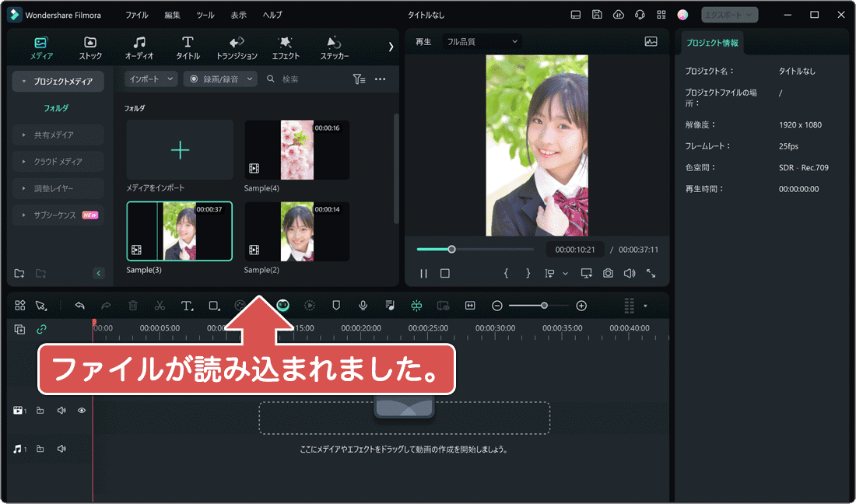Switch to the エフェクト tab
The width and height of the screenshot is (856, 504).
(285, 47)
